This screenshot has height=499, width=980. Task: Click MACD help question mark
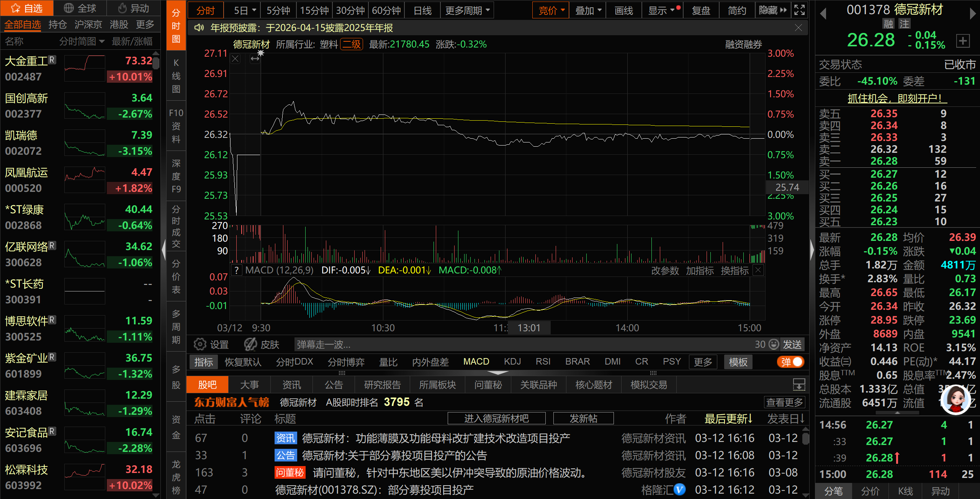click(x=237, y=270)
